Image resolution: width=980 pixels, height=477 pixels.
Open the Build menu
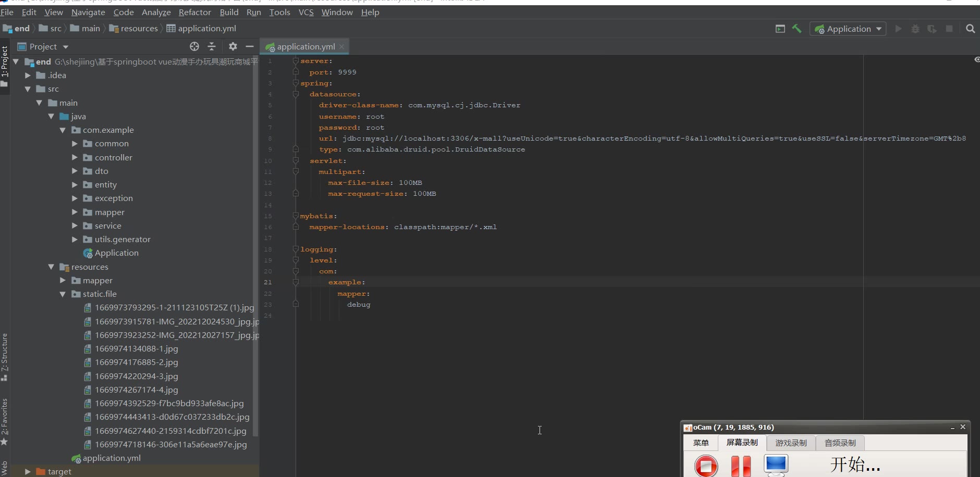pos(229,12)
